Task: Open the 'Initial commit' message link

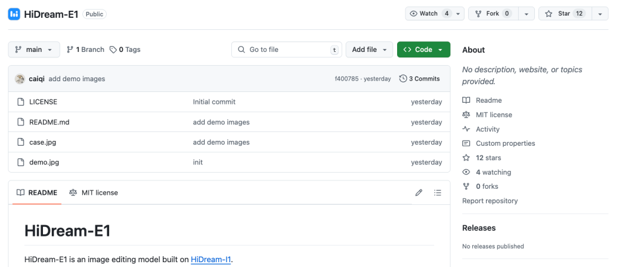Action: tap(214, 102)
